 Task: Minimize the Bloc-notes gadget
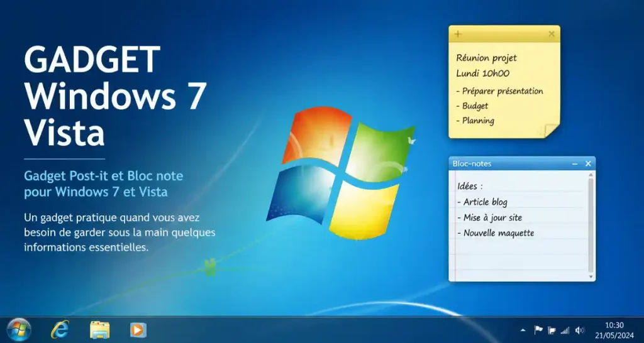(575, 164)
